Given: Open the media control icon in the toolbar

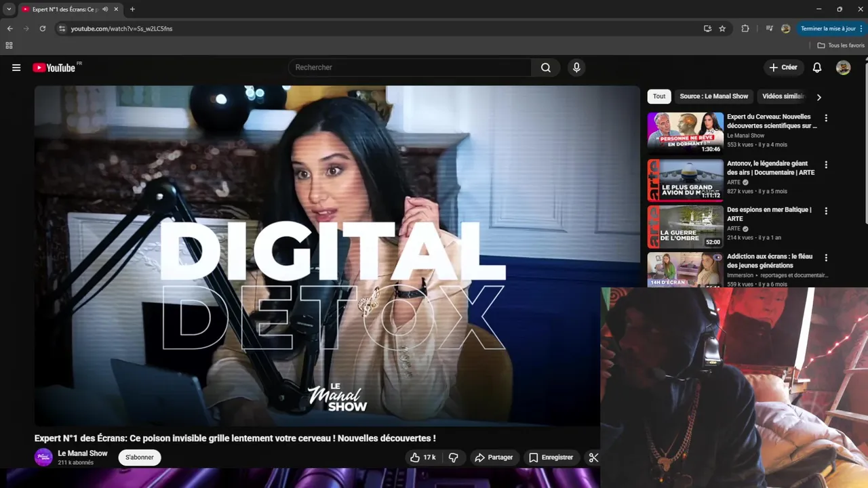Looking at the screenshot, I should [x=769, y=28].
